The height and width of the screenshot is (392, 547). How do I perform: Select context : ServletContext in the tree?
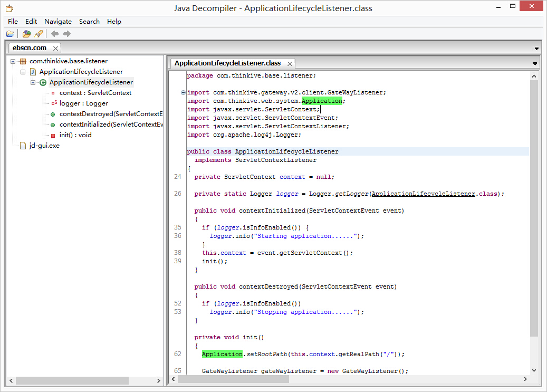[x=95, y=93]
